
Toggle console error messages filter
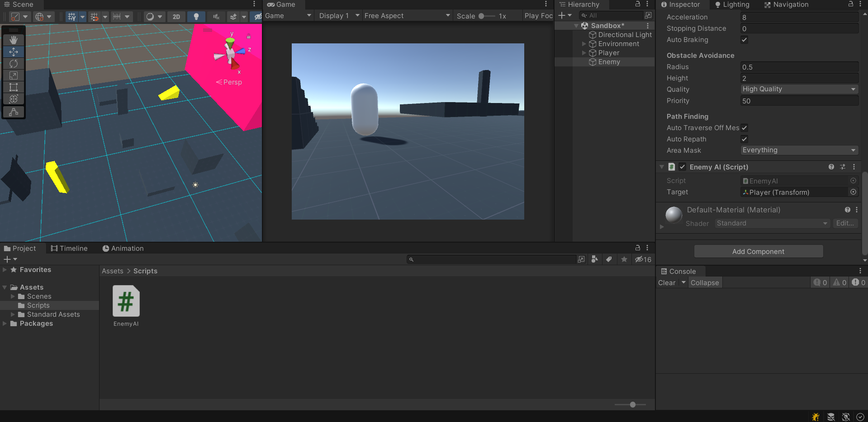coord(859,282)
